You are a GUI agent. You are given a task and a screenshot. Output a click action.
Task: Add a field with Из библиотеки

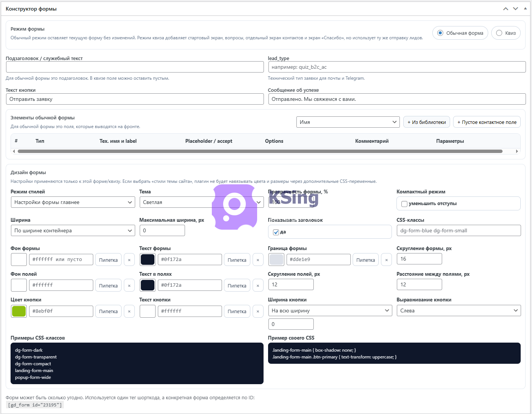[427, 122]
